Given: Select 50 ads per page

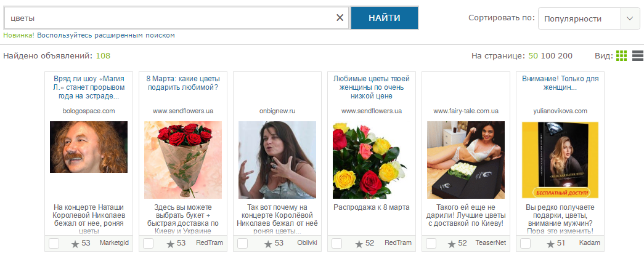Looking at the screenshot, I should [x=533, y=56].
